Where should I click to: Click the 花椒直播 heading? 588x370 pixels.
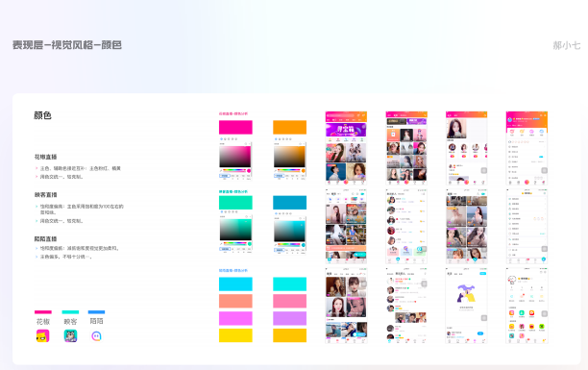tap(46, 157)
